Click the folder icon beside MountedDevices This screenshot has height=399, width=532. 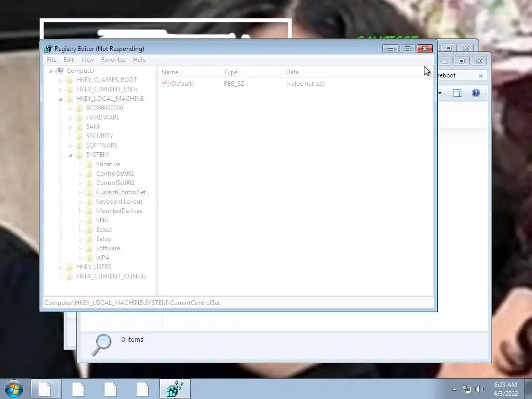pyautogui.click(x=89, y=211)
